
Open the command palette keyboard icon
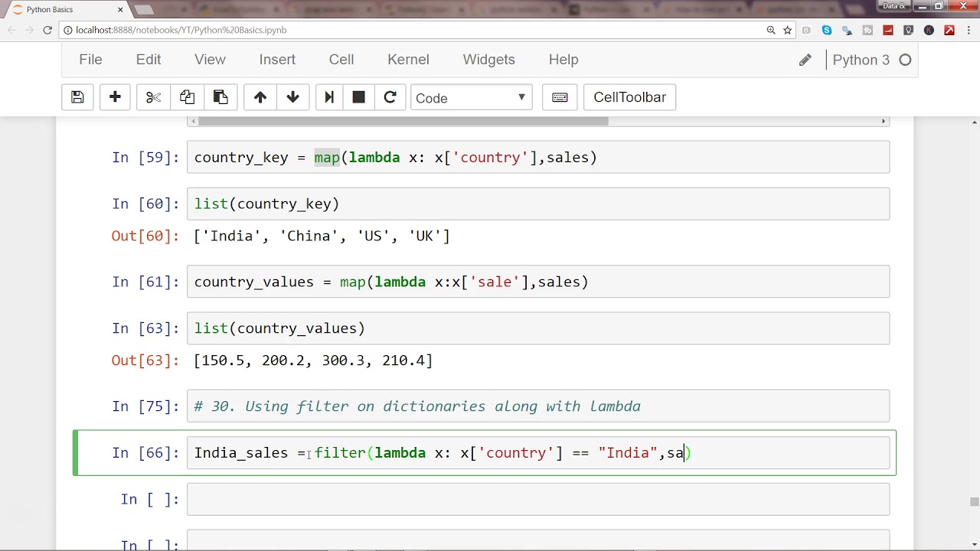point(560,97)
